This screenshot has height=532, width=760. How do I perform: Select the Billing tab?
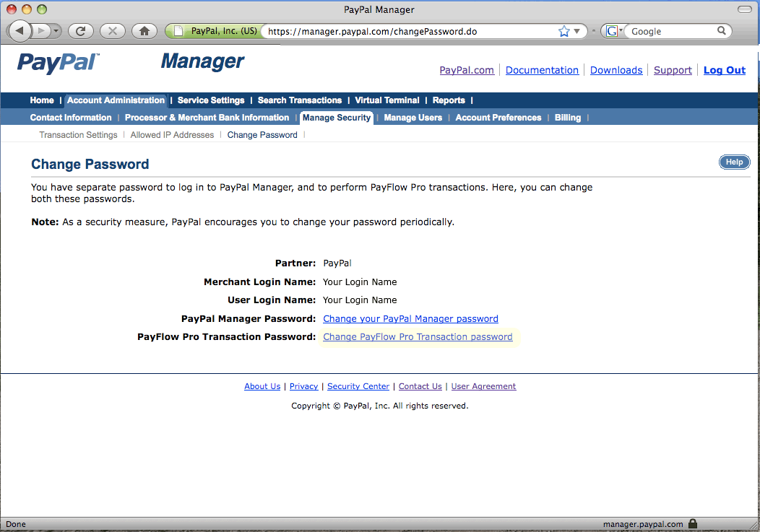[x=568, y=118]
